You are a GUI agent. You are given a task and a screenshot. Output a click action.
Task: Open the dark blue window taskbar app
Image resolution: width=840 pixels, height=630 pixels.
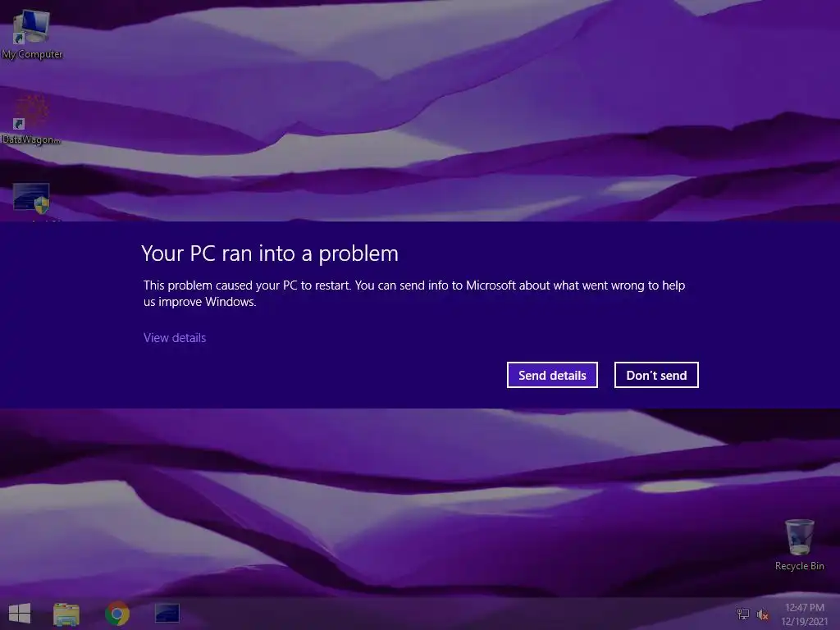(x=167, y=614)
